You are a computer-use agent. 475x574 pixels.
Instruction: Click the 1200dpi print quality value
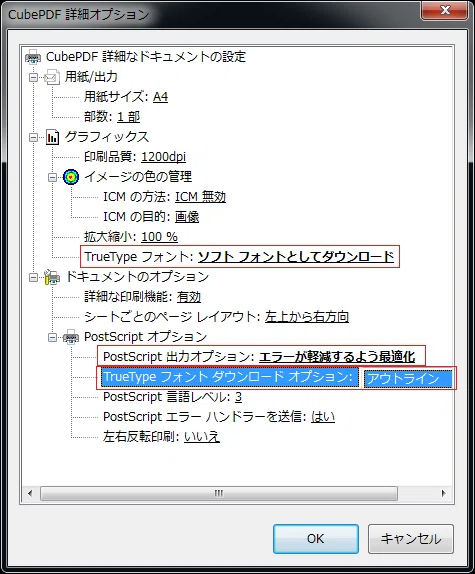point(164,157)
